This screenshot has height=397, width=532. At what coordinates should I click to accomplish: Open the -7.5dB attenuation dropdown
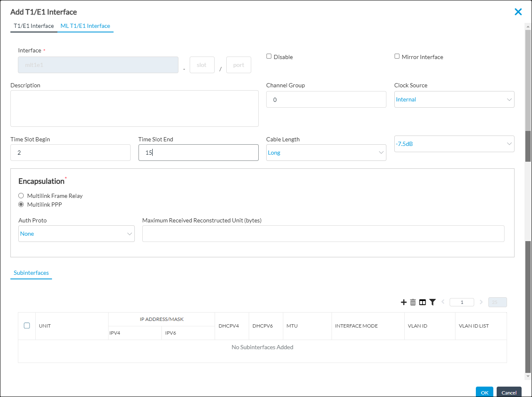(x=454, y=144)
